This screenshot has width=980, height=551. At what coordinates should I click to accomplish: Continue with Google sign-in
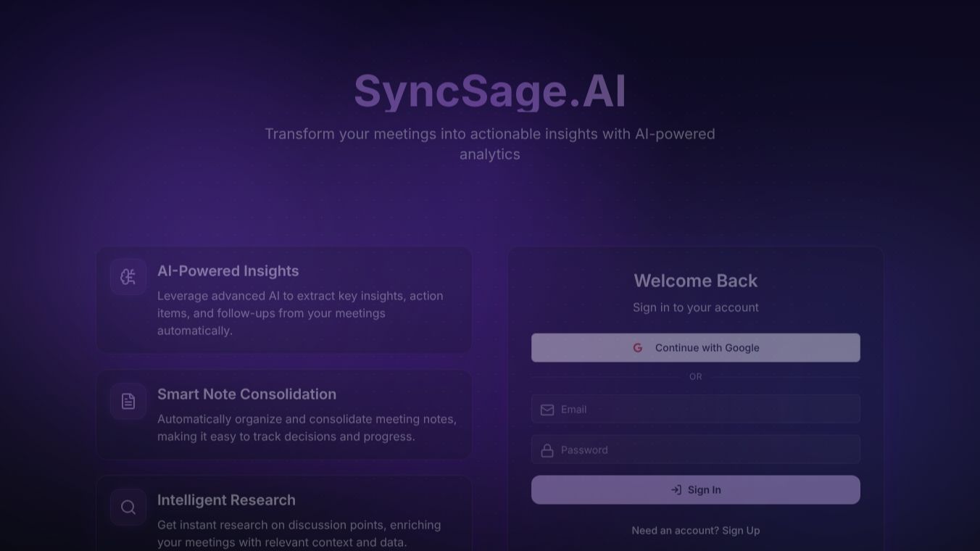[x=696, y=348]
